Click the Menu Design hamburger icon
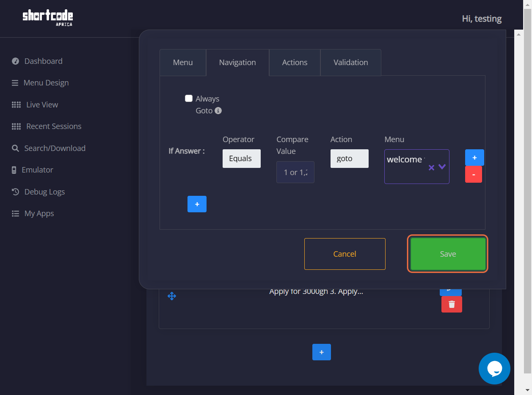Viewport: 532px width, 395px height. click(15, 83)
